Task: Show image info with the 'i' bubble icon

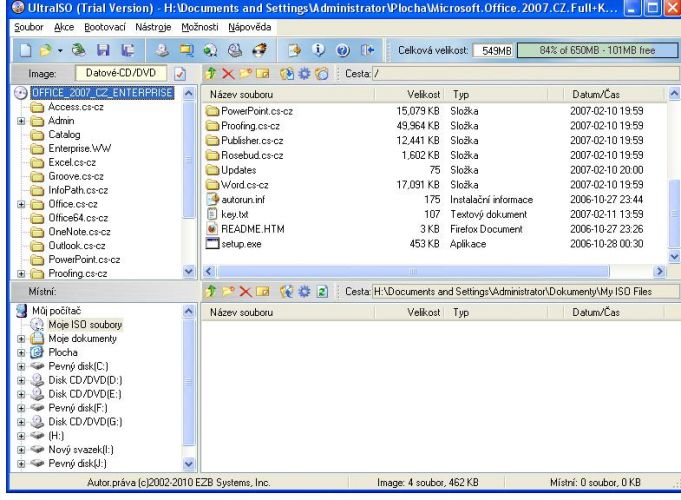Action: click(x=318, y=50)
